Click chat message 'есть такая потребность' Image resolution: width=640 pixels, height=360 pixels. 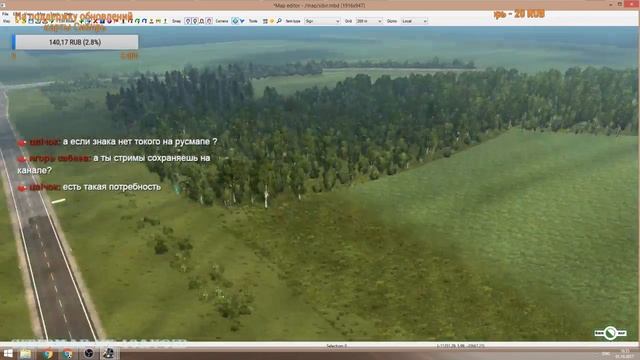tap(112, 187)
